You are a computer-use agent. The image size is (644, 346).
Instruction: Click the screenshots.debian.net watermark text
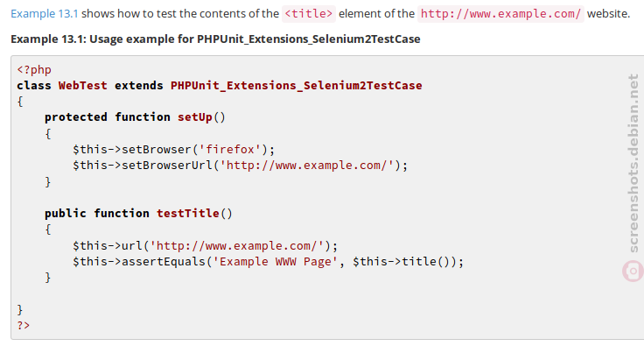[633, 163]
